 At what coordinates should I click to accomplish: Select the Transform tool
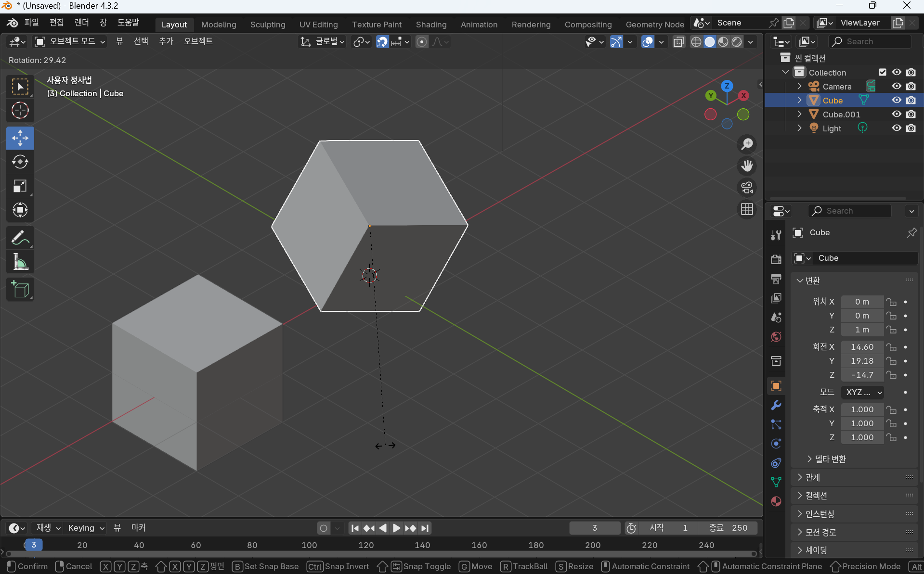(x=20, y=210)
